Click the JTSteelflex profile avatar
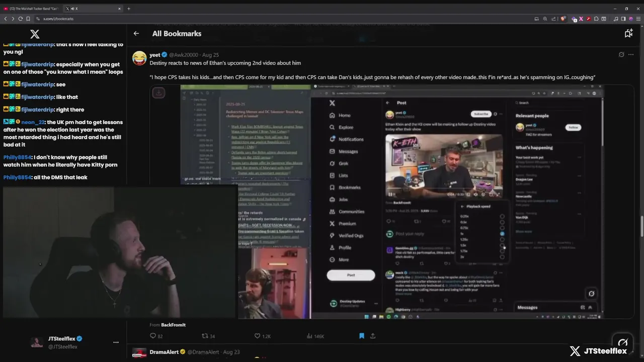644x362 pixels. click(x=37, y=342)
